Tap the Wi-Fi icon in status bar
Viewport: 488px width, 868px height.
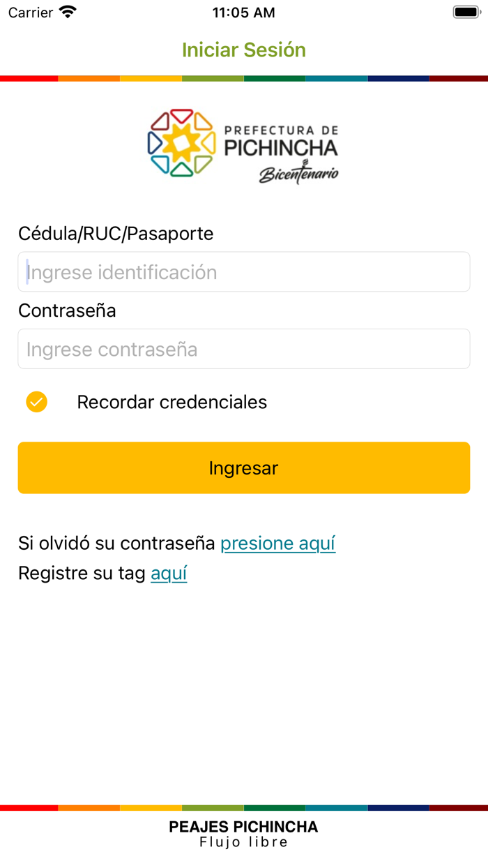(68, 12)
